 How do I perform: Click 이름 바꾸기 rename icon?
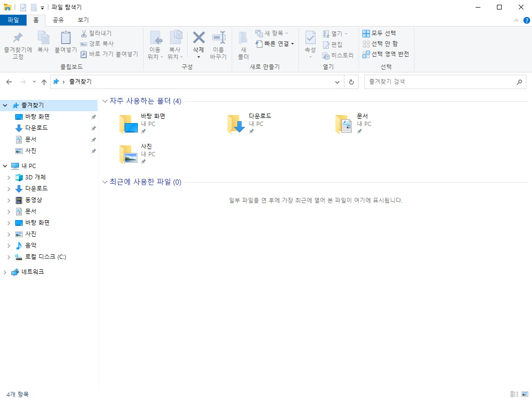pos(218,37)
